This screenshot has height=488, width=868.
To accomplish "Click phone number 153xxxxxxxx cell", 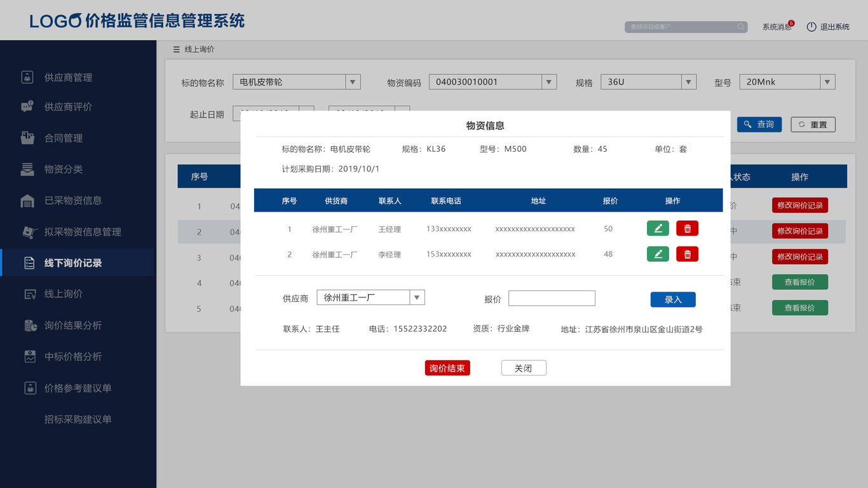I will [x=449, y=254].
